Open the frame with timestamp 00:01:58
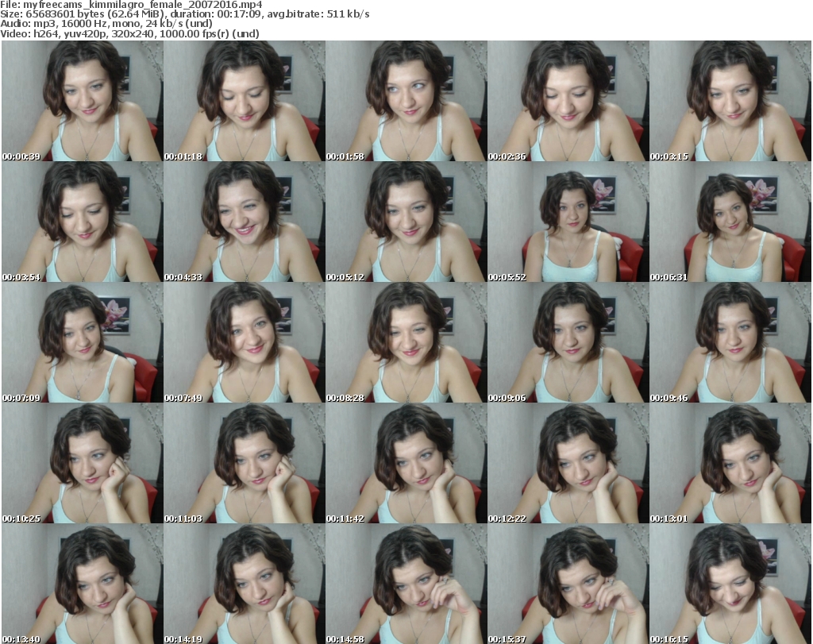813x644 pixels. tap(406, 101)
